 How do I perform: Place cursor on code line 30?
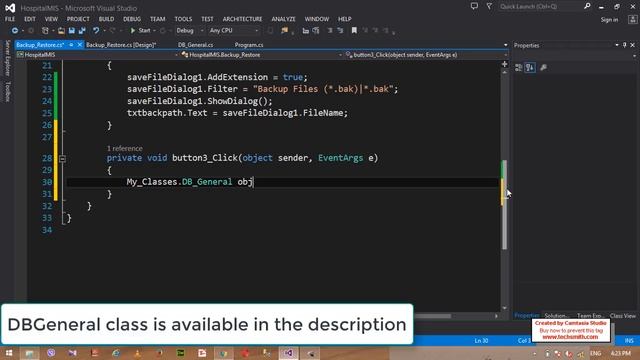pos(282,182)
